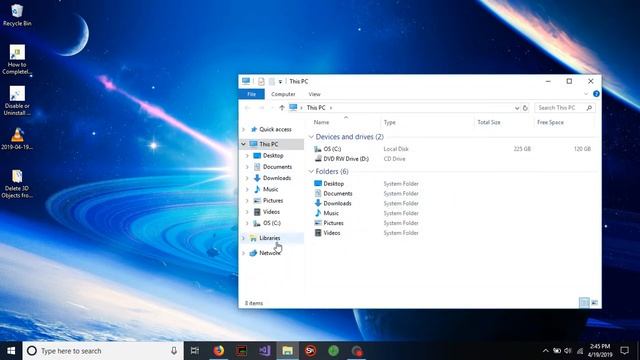
Task: Show hidden system tray icons
Action: pyautogui.click(x=545, y=351)
